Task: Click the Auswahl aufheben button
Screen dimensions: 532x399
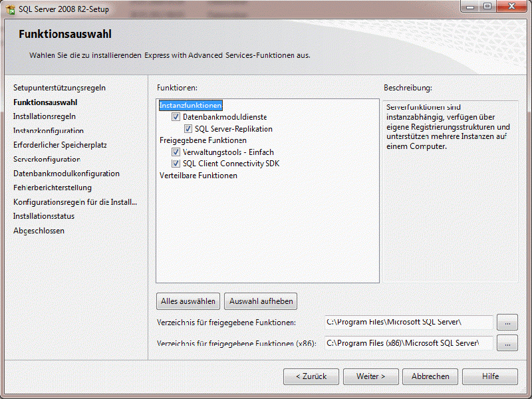Action: (261, 301)
